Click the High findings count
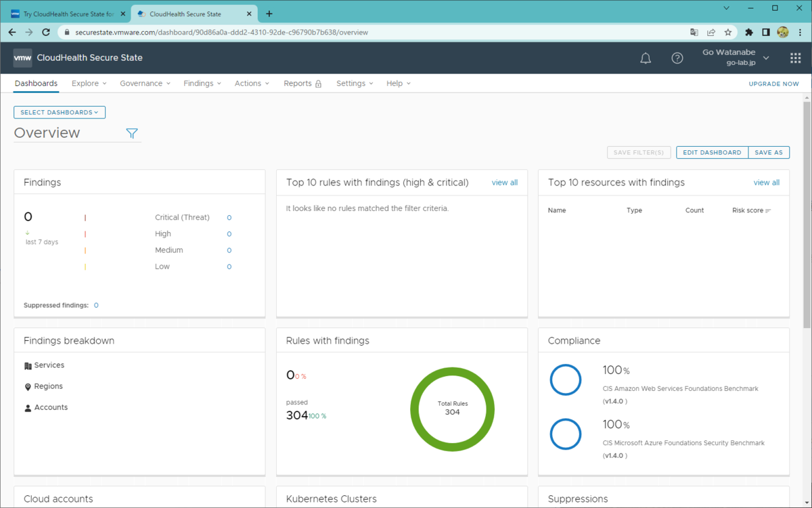Image resolution: width=812 pixels, height=508 pixels. point(229,234)
